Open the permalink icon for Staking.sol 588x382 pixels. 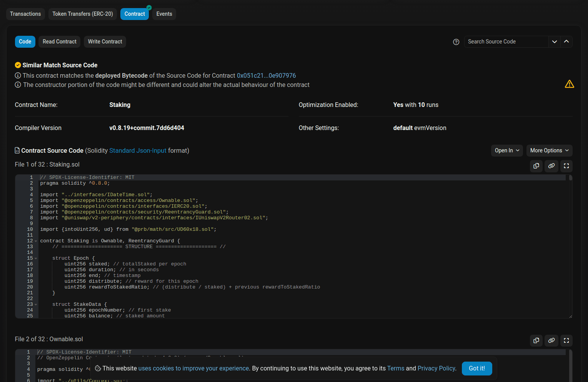tap(551, 166)
